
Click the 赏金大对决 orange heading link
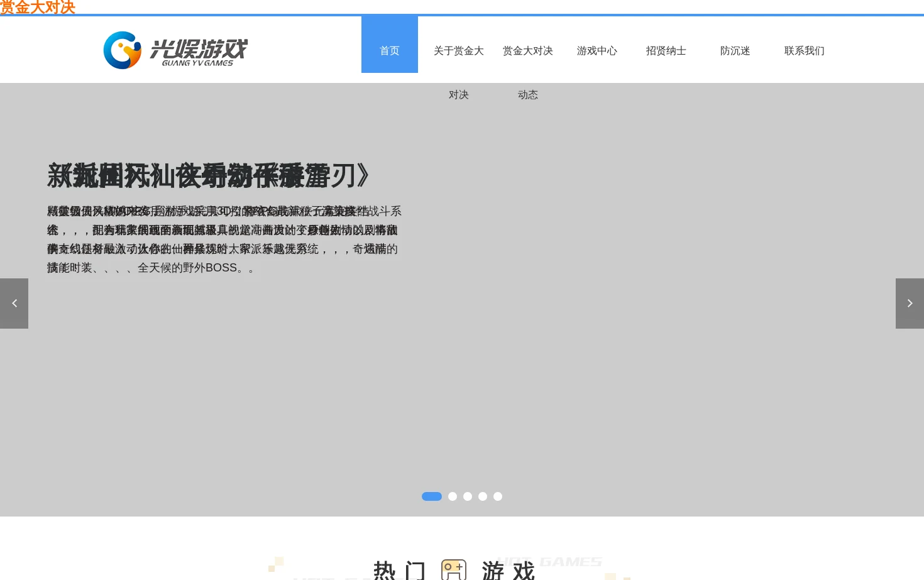pos(38,8)
